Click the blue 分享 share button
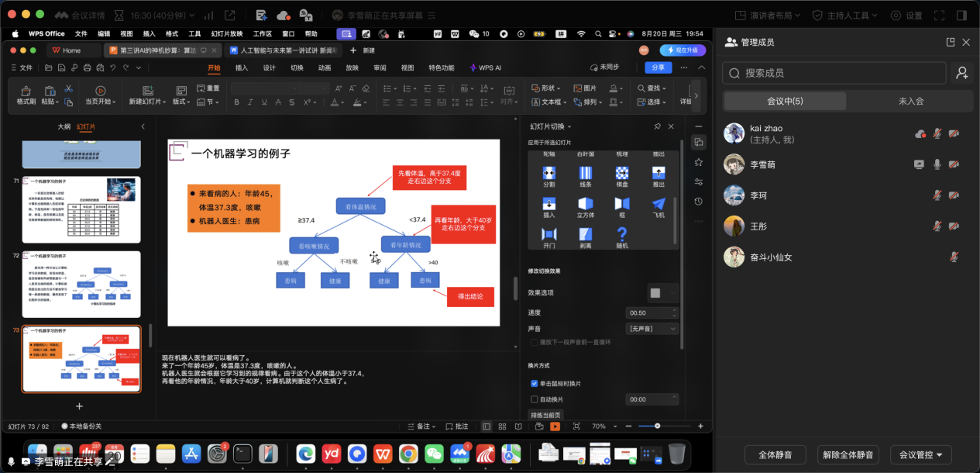The width and height of the screenshot is (980, 473). pyautogui.click(x=658, y=67)
